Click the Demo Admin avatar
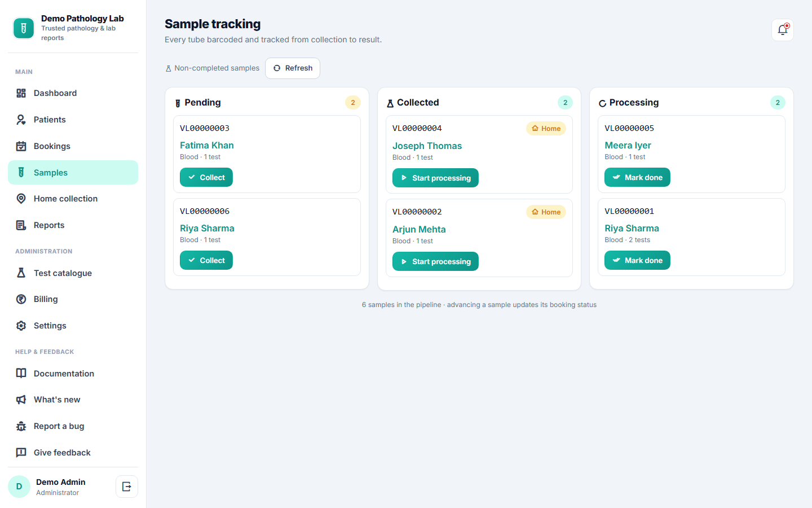812x508 pixels. [19, 487]
